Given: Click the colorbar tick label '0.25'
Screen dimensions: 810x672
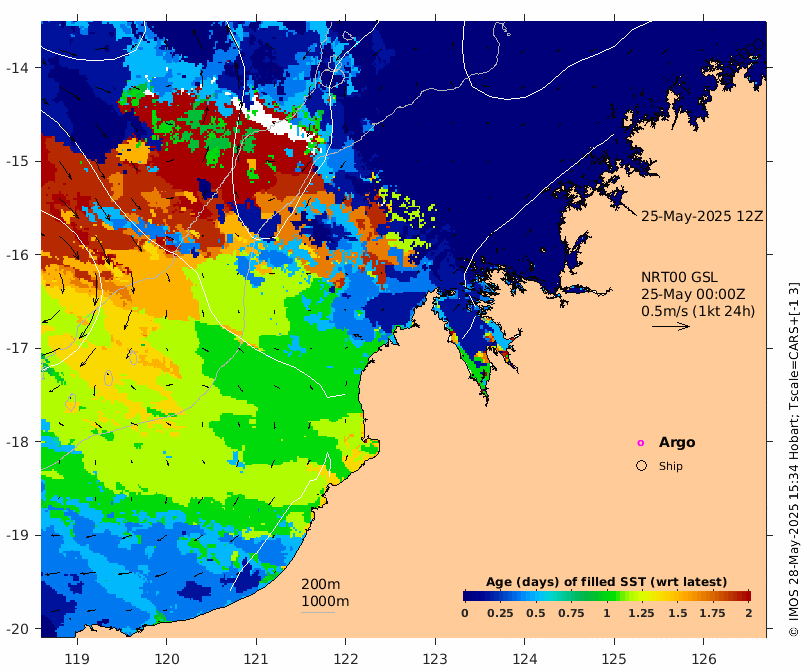Looking at the screenshot, I should pyautogui.click(x=500, y=613).
